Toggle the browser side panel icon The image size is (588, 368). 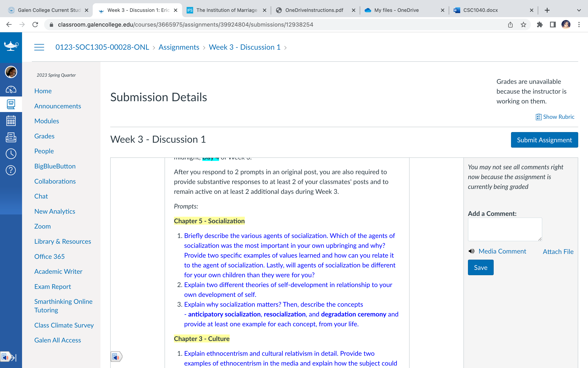553,25
